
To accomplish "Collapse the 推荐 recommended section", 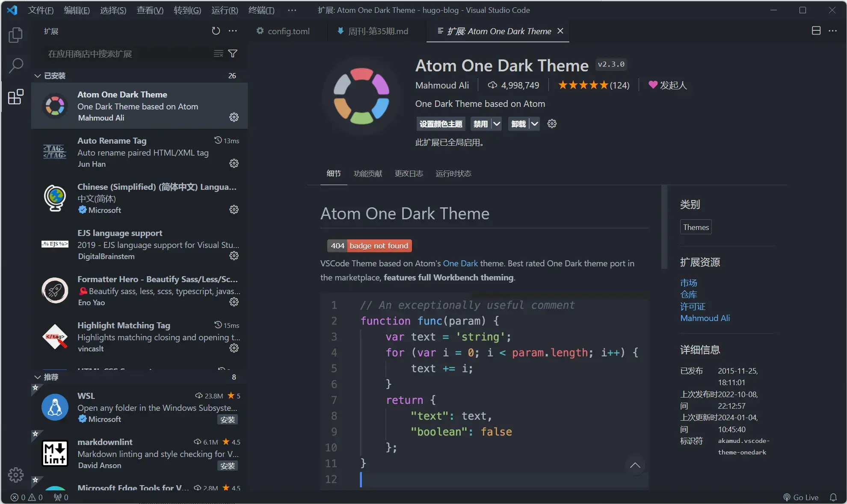I will pos(37,377).
